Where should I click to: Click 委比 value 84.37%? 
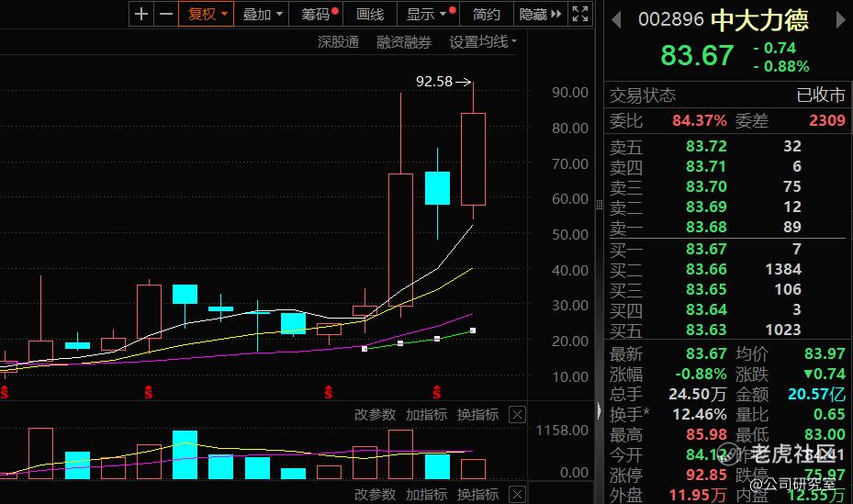point(700,120)
